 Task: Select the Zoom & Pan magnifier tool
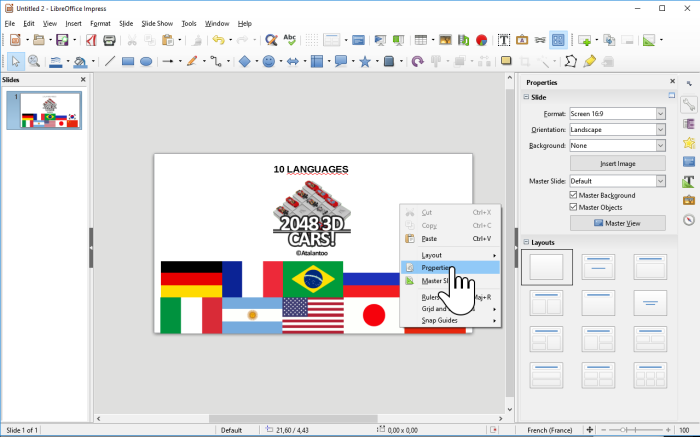coord(34,62)
